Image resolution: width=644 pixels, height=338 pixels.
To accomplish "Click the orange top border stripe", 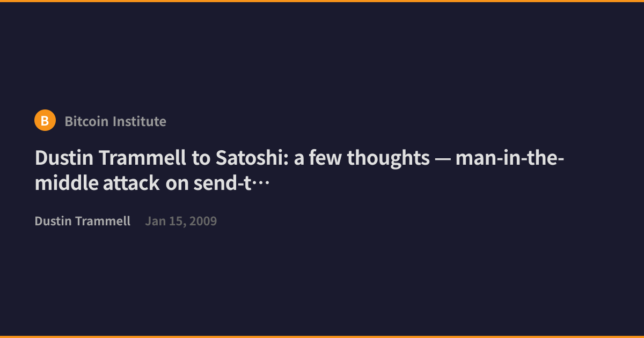I will [x=322, y=1].
